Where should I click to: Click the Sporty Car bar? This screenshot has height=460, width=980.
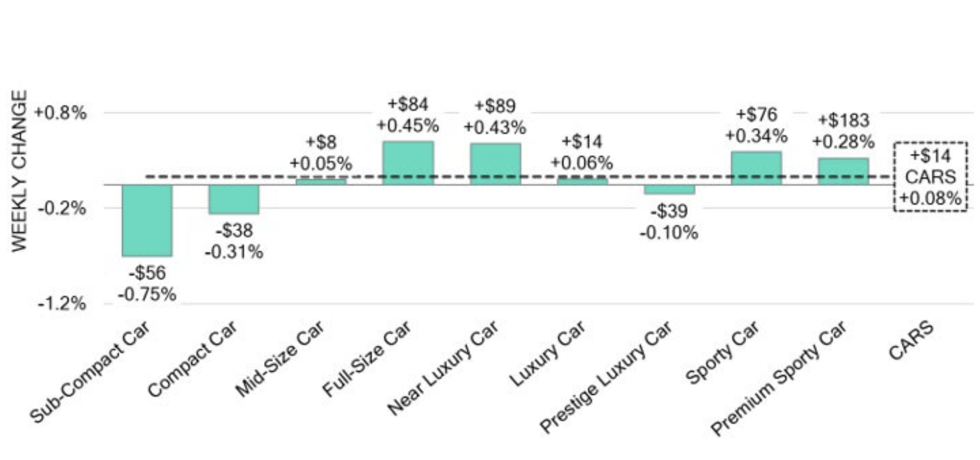point(756,168)
